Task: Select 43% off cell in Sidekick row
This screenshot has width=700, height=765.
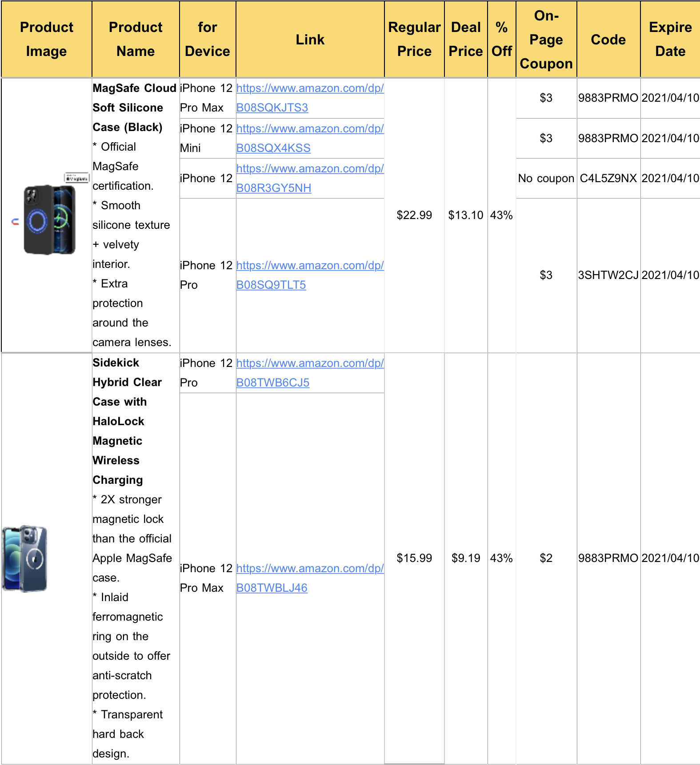Action: click(x=502, y=558)
